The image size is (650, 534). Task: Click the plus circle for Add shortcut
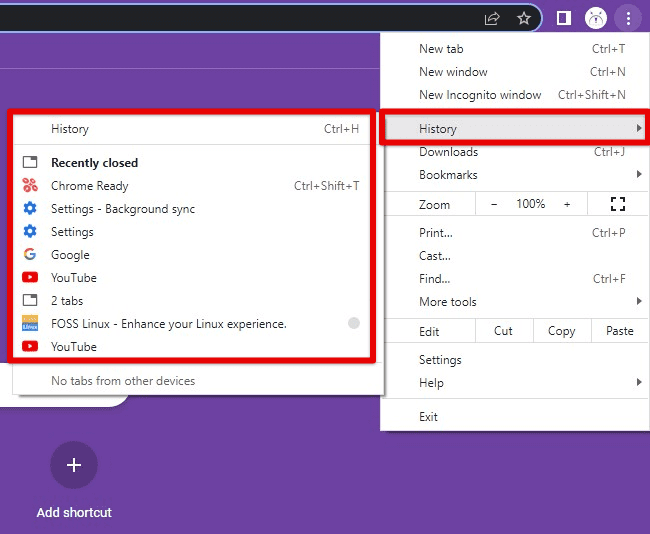point(74,465)
